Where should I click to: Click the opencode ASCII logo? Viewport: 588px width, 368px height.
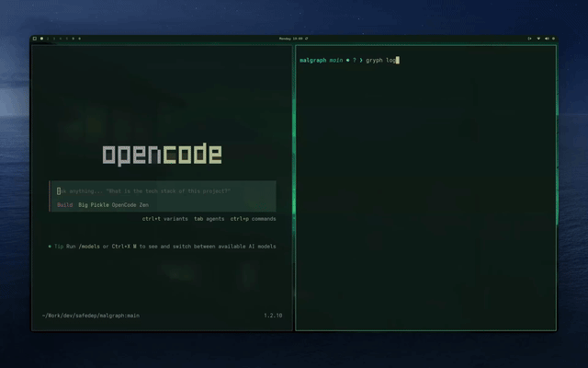click(x=162, y=154)
